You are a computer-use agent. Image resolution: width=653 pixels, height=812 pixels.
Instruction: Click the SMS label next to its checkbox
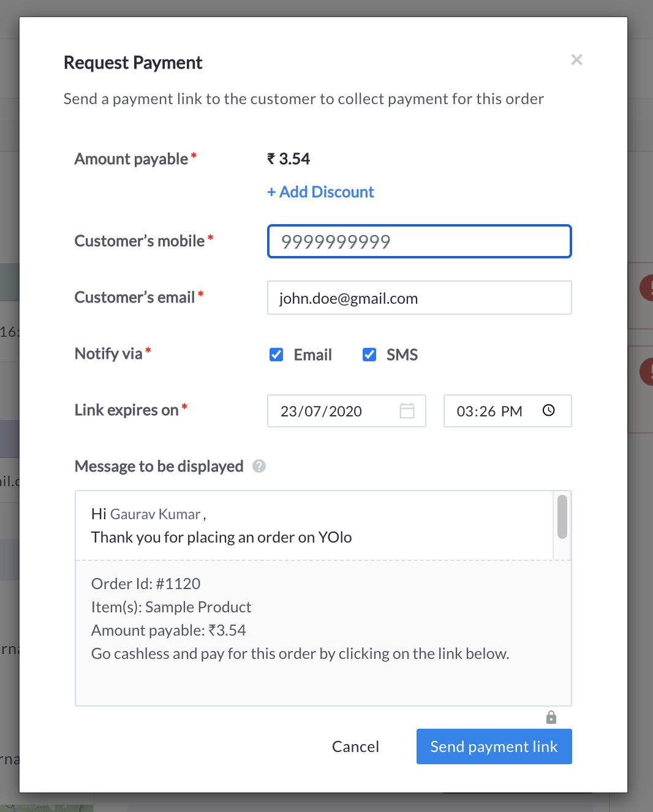pos(402,355)
